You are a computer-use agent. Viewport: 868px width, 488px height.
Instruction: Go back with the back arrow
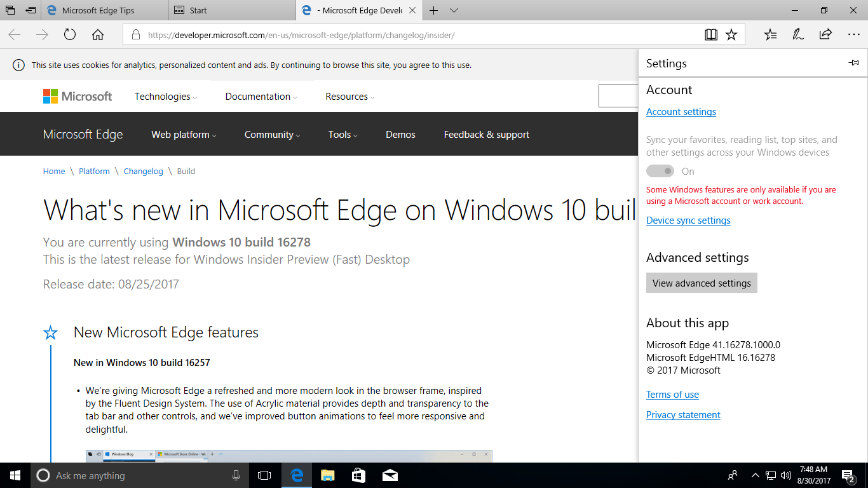pos(15,35)
